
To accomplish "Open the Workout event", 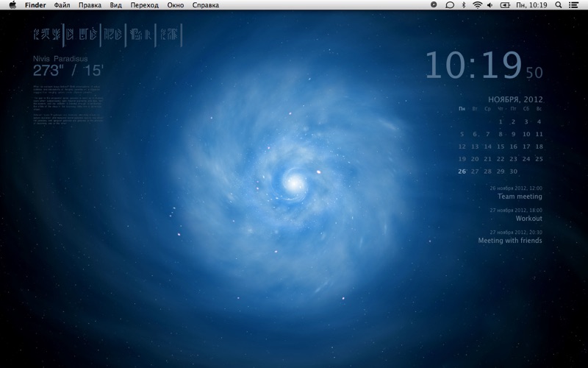I will click(x=528, y=219).
